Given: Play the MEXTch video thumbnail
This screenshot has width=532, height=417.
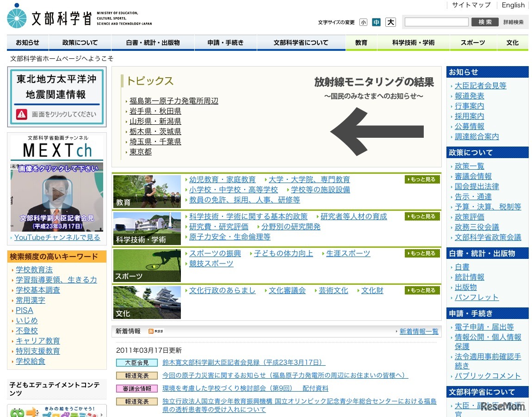Looking at the screenshot, I should pyautogui.click(x=57, y=194).
